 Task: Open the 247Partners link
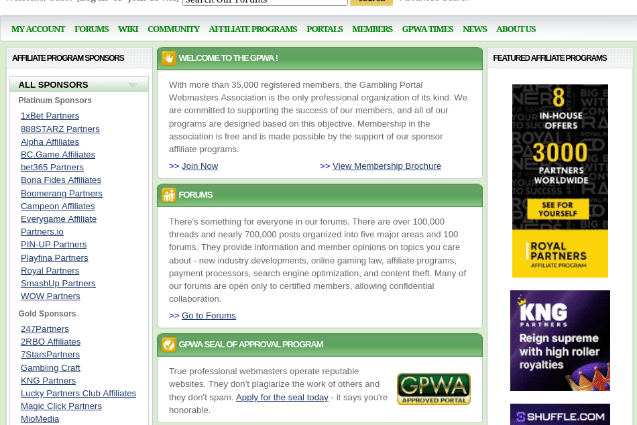click(x=45, y=329)
